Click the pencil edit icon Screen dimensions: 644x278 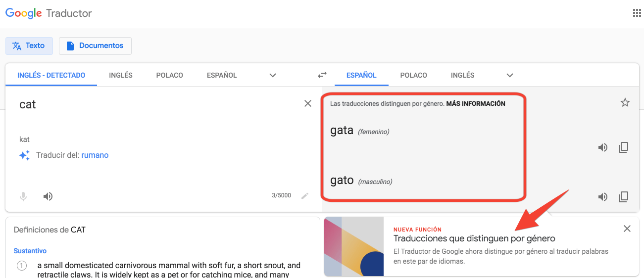pos(305,196)
